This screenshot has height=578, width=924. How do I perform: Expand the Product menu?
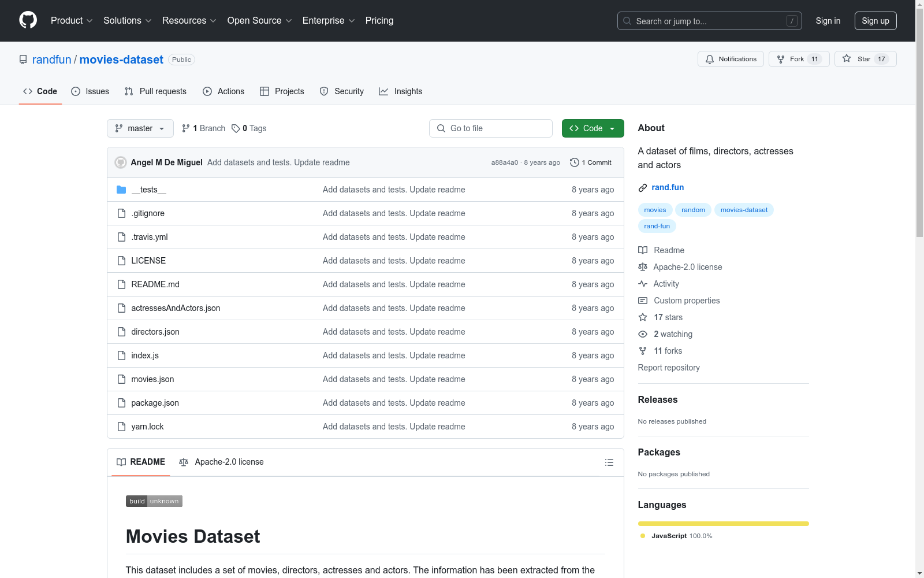(72, 20)
